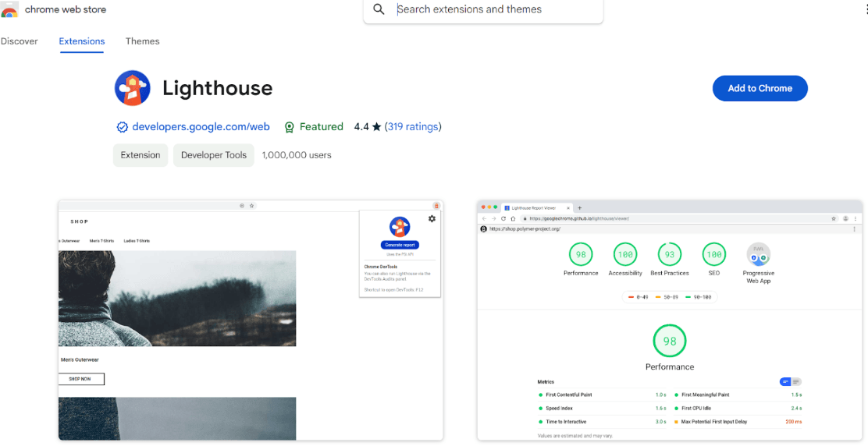
Task: Click the Accessibility 100 score gauge
Action: [x=625, y=255]
